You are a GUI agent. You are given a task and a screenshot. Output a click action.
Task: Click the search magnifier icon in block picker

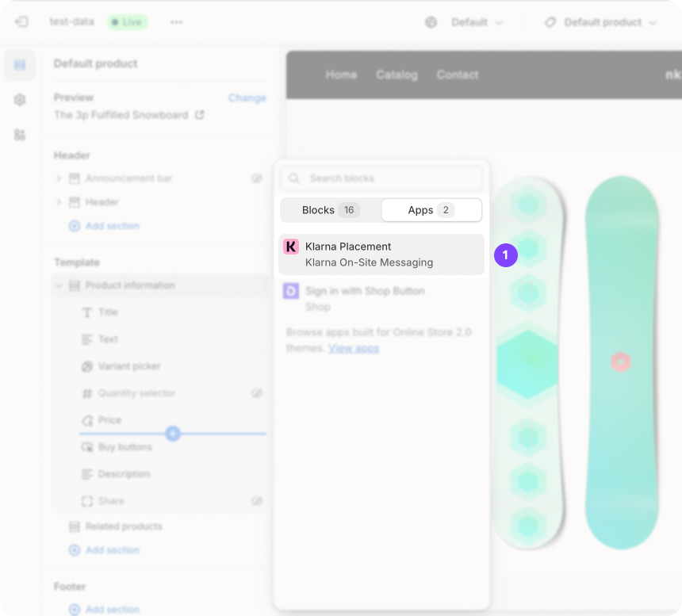click(294, 178)
